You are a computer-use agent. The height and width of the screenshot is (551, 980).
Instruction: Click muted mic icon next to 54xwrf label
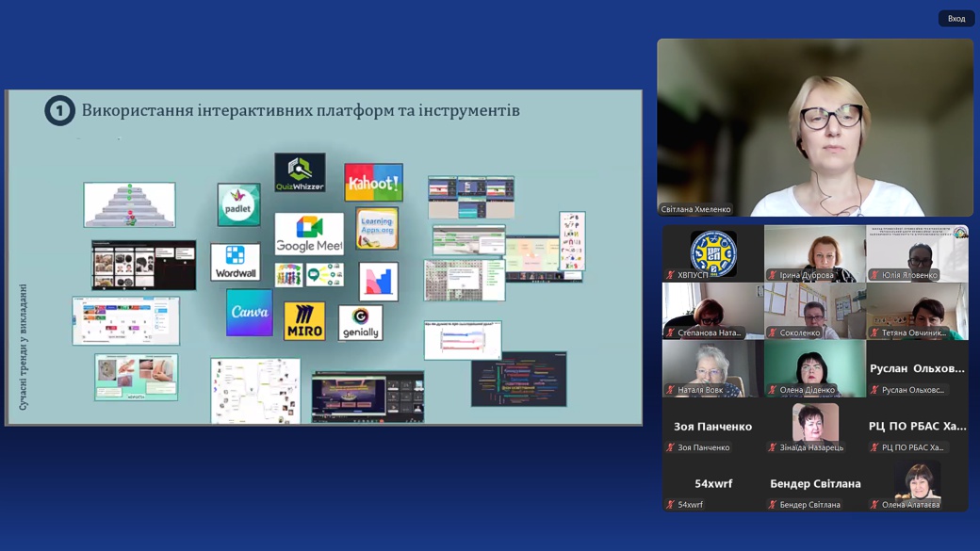[671, 505]
